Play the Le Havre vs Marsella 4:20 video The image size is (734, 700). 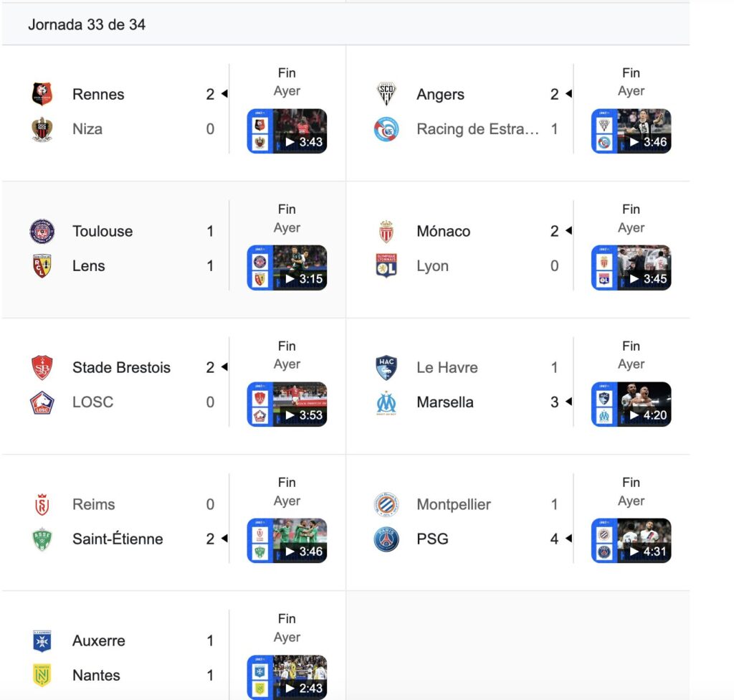pos(631,404)
